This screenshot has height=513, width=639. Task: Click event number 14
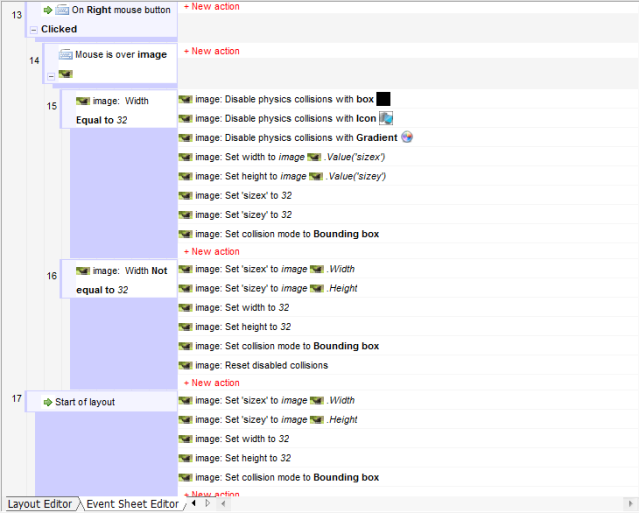tap(34, 61)
